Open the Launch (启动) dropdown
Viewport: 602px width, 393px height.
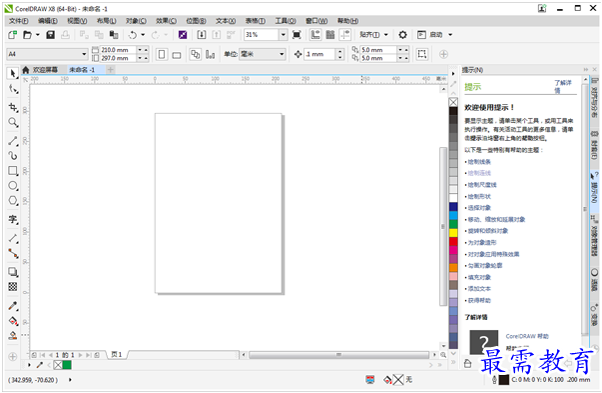click(450, 35)
